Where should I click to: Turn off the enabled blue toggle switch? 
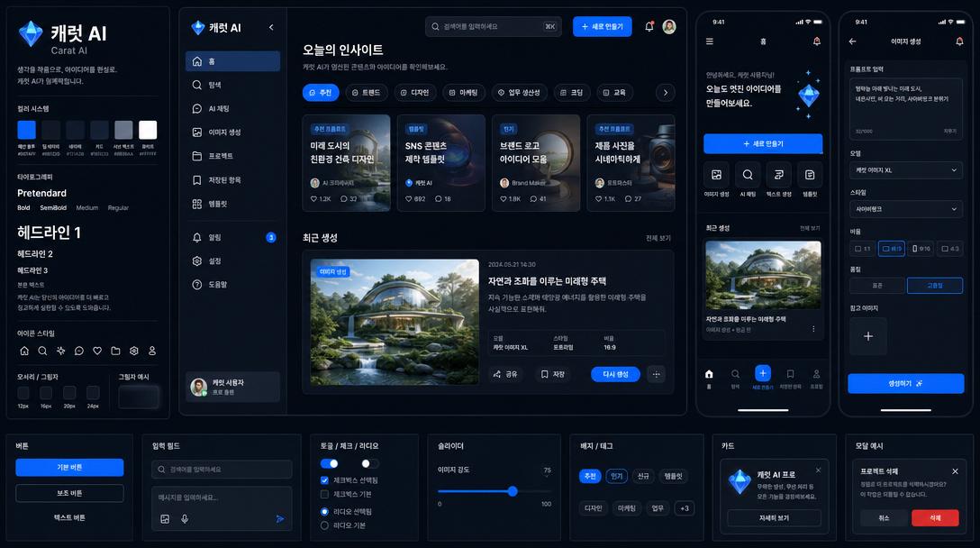[330, 463]
